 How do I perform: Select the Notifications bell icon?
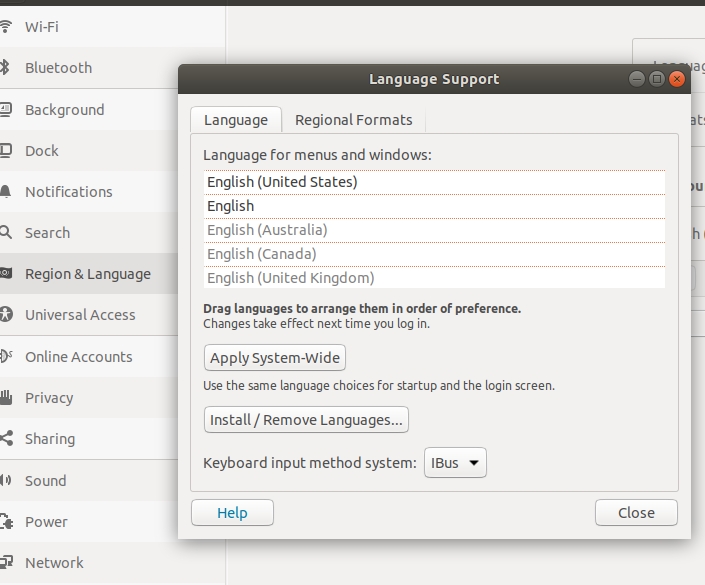5,192
